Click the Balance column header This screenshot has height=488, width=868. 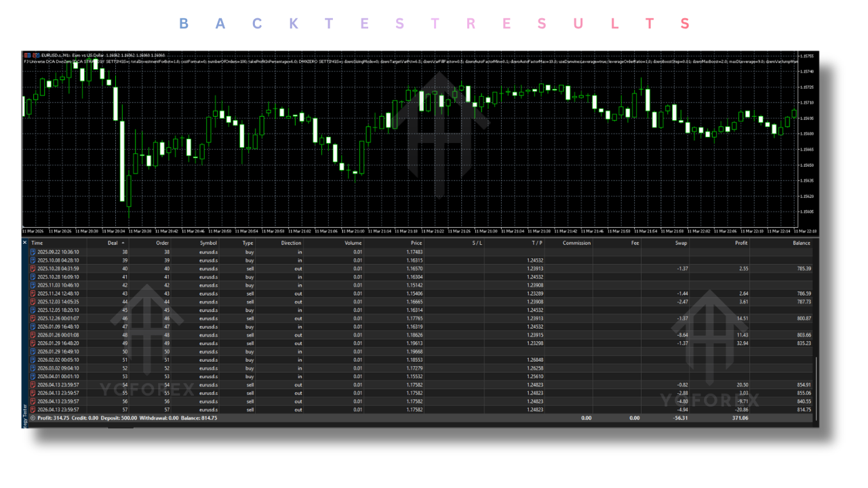point(802,243)
